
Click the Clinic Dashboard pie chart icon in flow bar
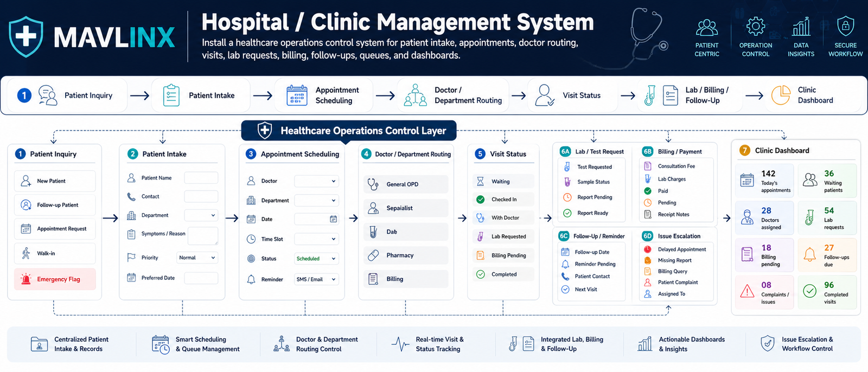(781, 95)
